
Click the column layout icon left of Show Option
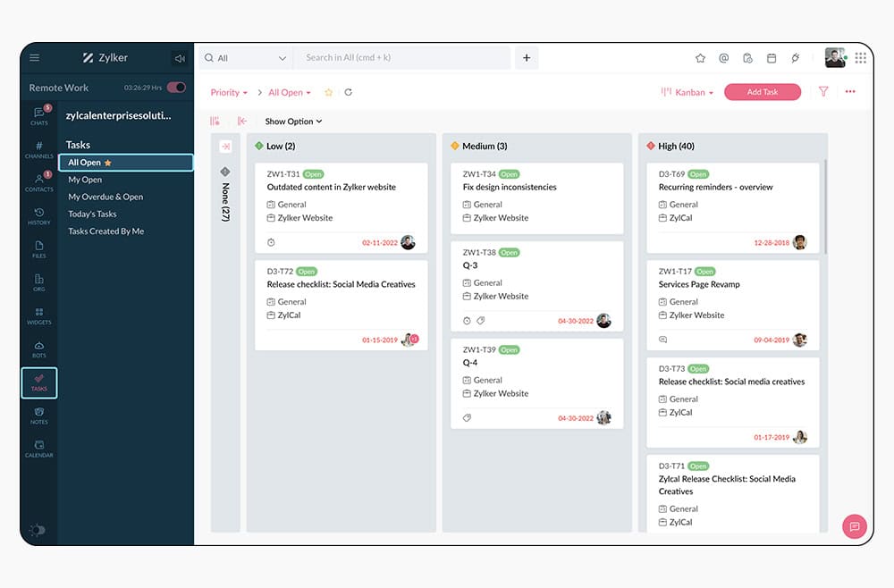(x=215, y=121)
